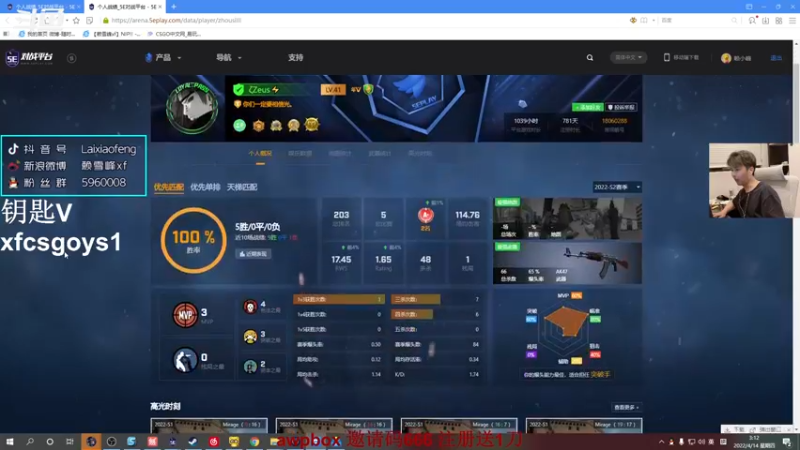
Task: Click the 100% win rate circular gauge
Action: click(x=193, y=240)
